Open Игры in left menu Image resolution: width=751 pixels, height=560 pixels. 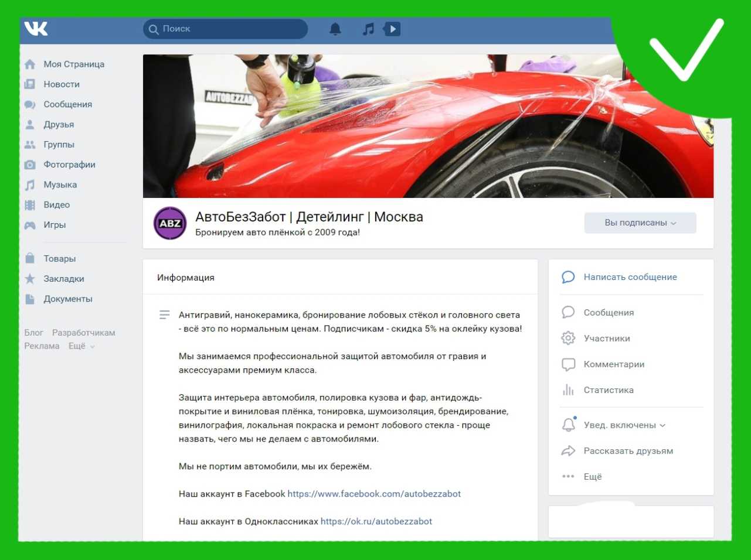click(x=55, y=225)
